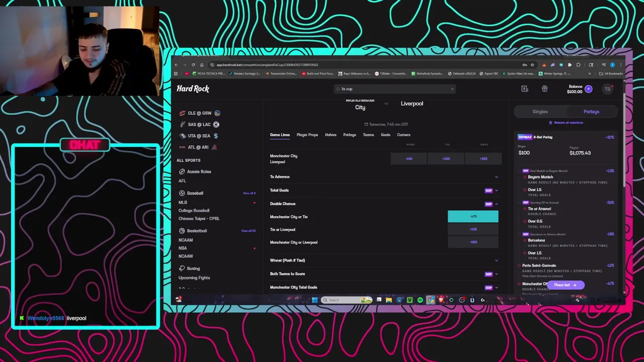Viewport: 644px width, 362px height.
Task: Select the home -140 game line odds
Action: [409, 159]
